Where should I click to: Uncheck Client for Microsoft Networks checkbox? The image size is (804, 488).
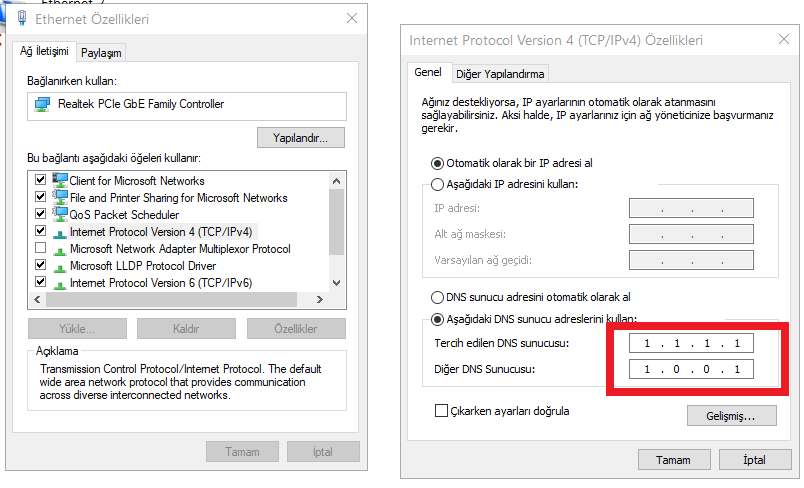pyautogui.click(x=41, y=180)
